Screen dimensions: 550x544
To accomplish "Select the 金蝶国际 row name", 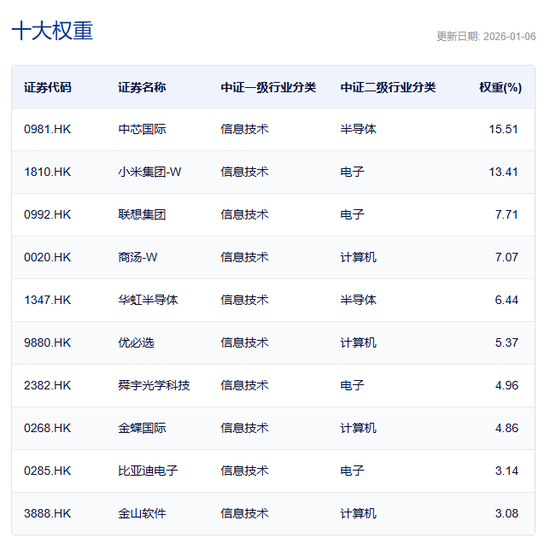I will click(x=142, y=428).
